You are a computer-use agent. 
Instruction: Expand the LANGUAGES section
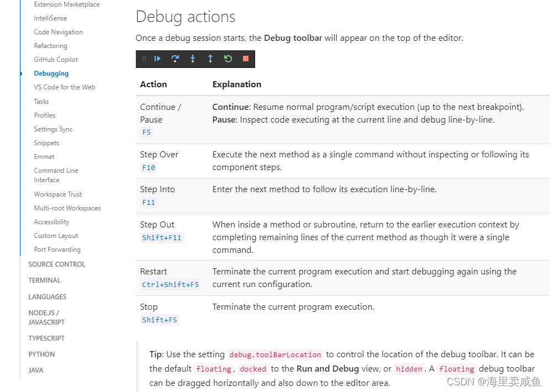point(47,296)
